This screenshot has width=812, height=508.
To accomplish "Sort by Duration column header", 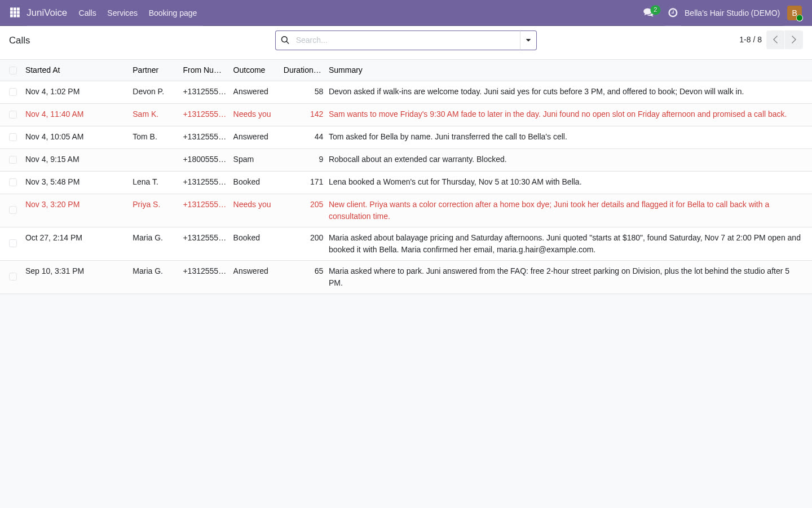I will tap(302, 70).
